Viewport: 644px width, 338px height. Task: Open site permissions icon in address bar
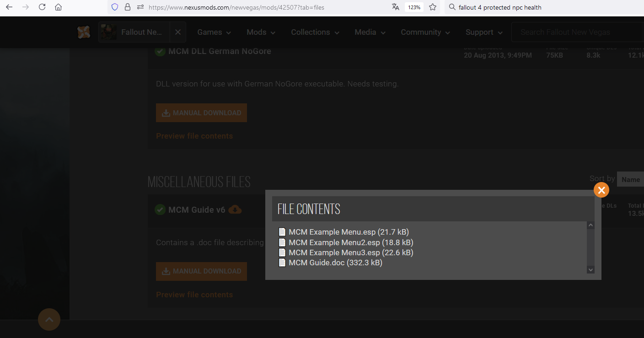(140, 7)
